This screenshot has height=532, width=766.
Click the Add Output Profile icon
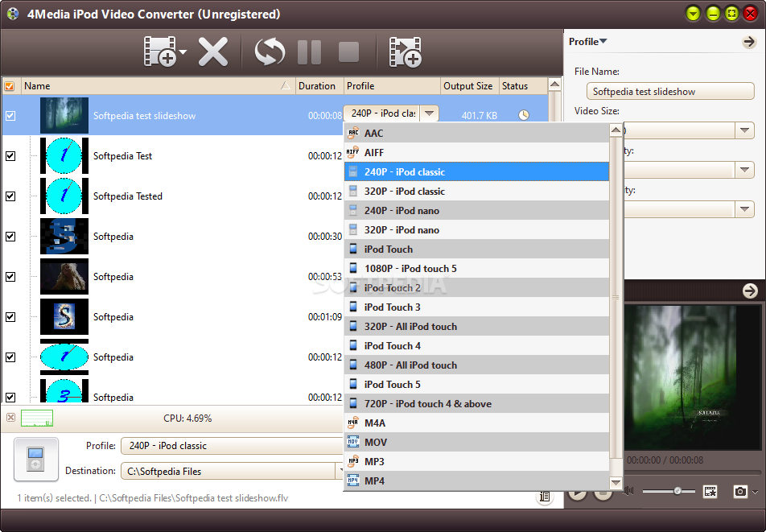point(405,52)
